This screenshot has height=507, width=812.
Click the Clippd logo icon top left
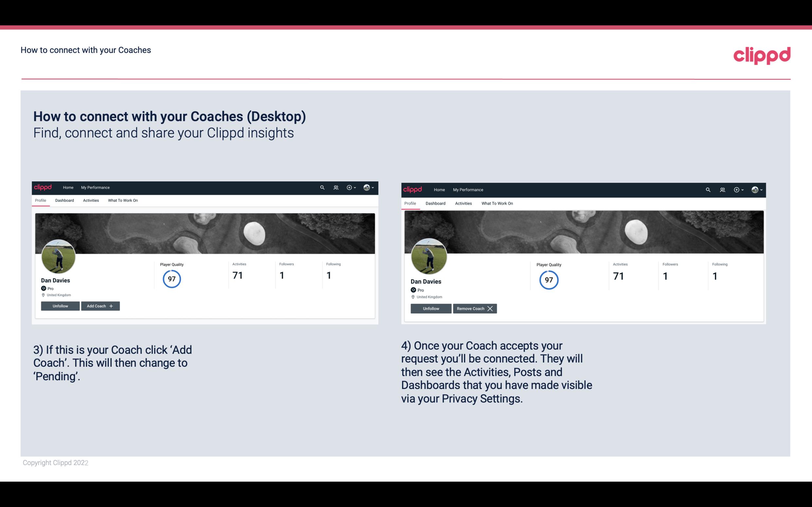pyautogui.click(x=43, y=187)
